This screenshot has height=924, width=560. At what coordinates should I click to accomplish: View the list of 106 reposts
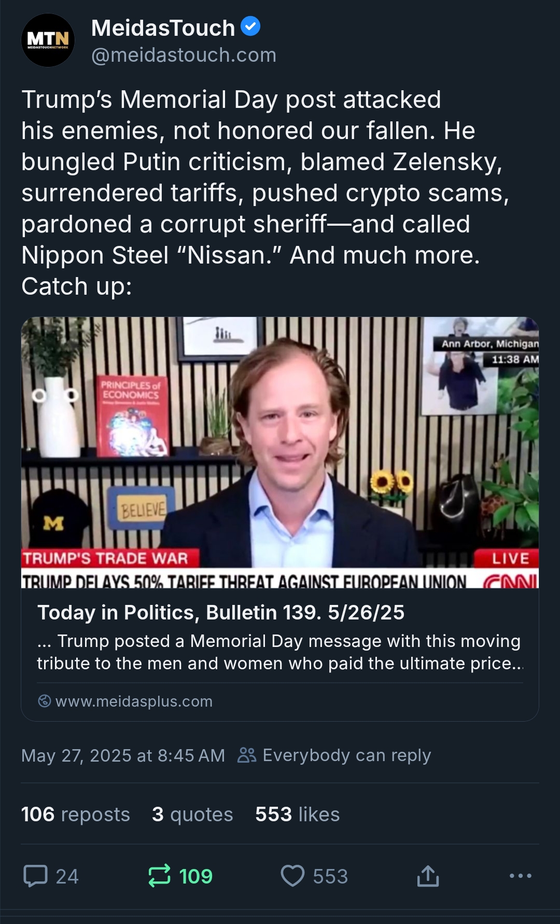[75, 815]
